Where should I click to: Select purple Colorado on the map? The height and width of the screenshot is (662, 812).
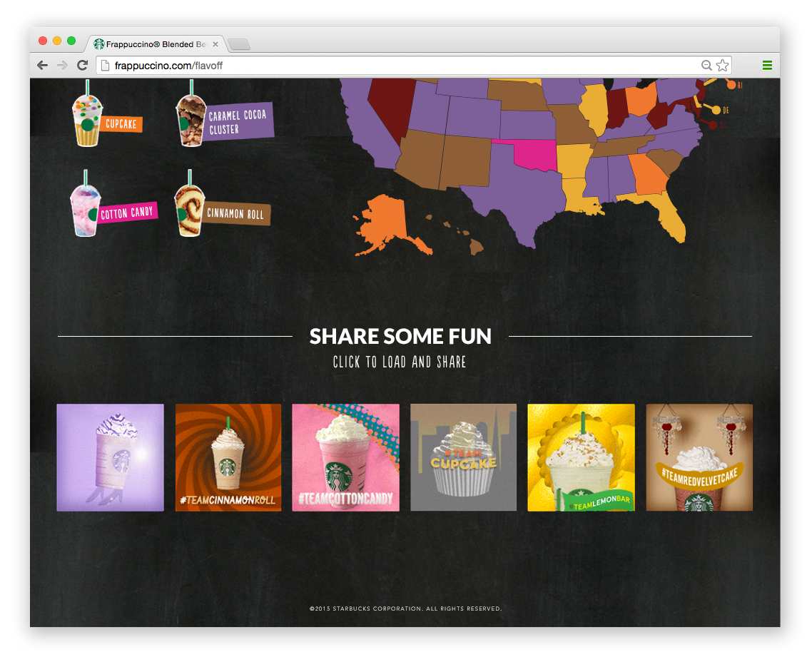pos(472,116)
